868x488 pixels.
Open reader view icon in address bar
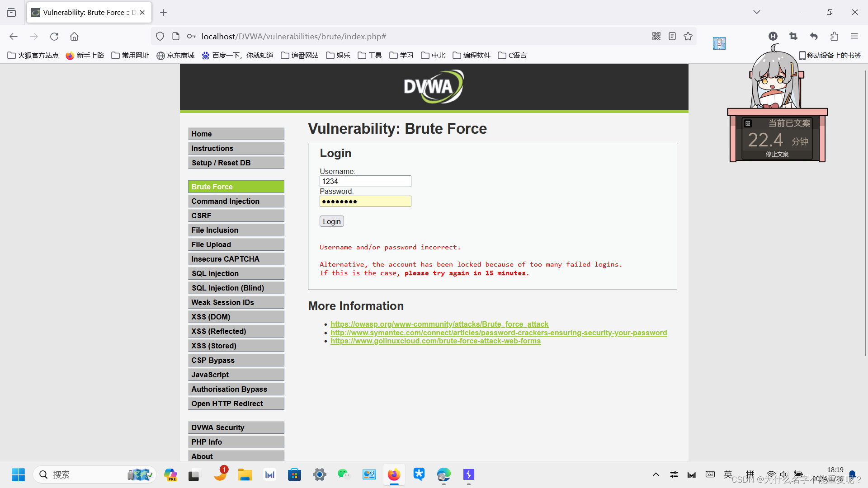click(x=672, y=37)
